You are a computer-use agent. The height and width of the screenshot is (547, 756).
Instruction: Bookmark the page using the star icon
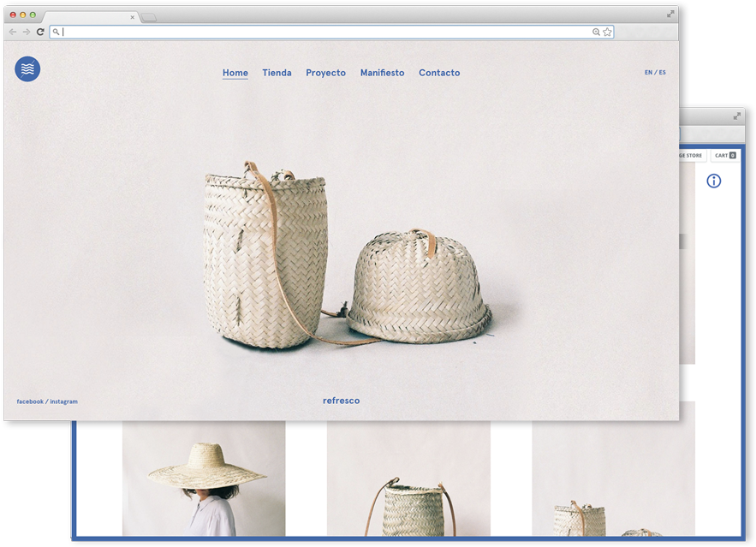pyautogui.click(x=608, y=32)
